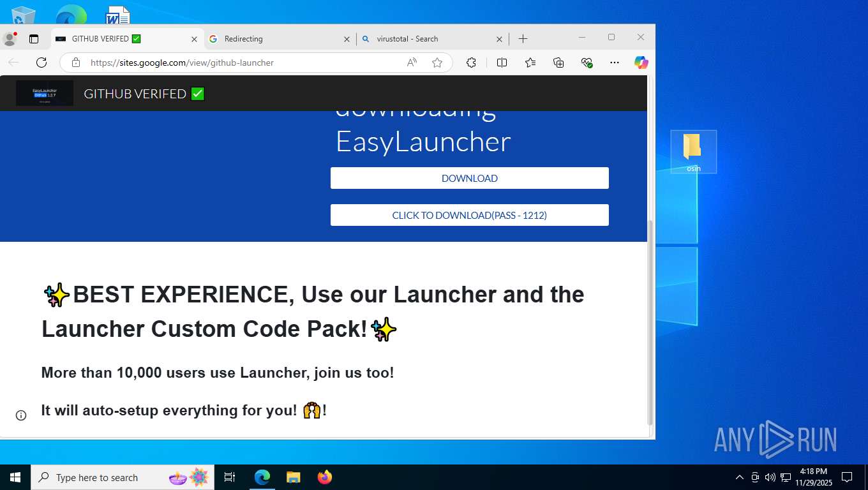This screenshot has height=490, width=868.
Task: Show hidden system tray icons
Action: click(739, 477)
